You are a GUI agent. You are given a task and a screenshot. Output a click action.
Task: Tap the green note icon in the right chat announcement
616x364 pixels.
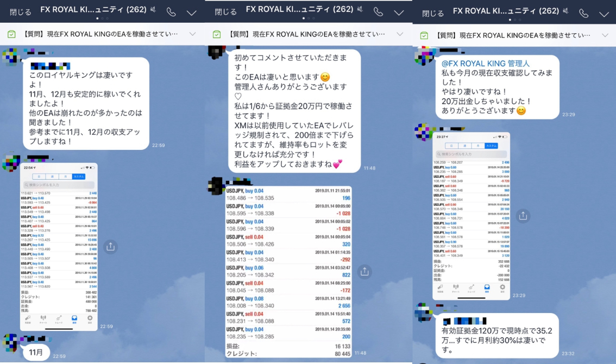point(424,35)
